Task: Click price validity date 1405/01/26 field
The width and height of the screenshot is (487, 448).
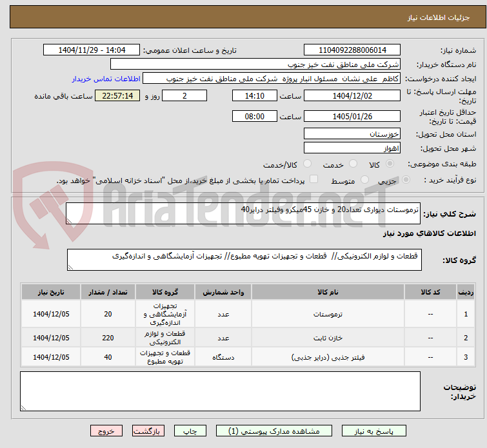Action: [352, 117]
